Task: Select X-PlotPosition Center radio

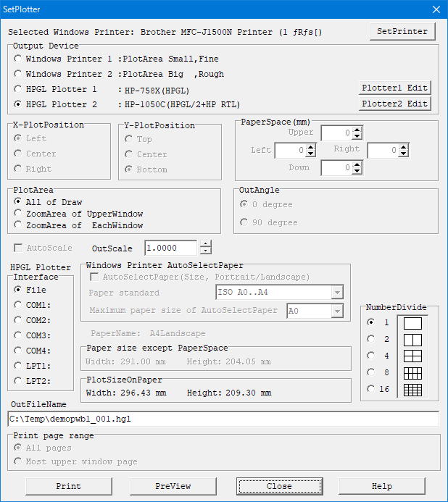Action: pyautogui.click(x=18, y=154)
